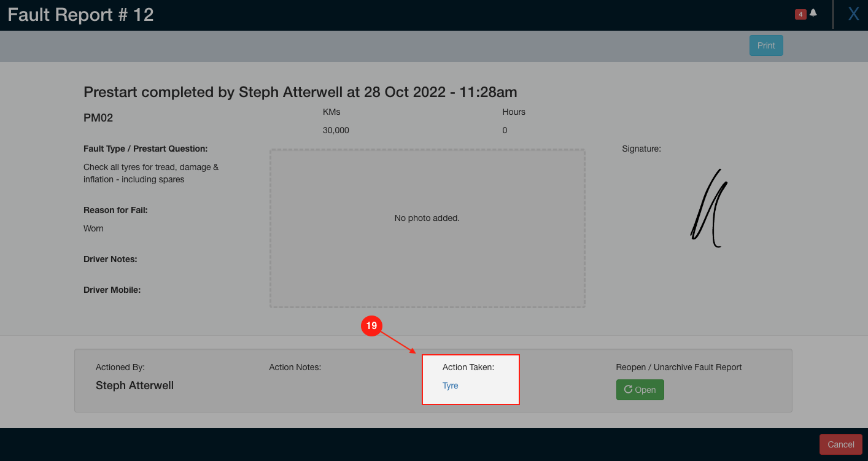The width and height of the screenshot is (868, 461).
Task: Click the PM02 vehicle label
Action: [x=98, y=117]
